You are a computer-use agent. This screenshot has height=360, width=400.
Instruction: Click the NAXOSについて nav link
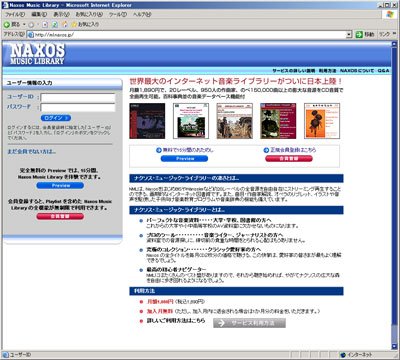tap(357, 71)
